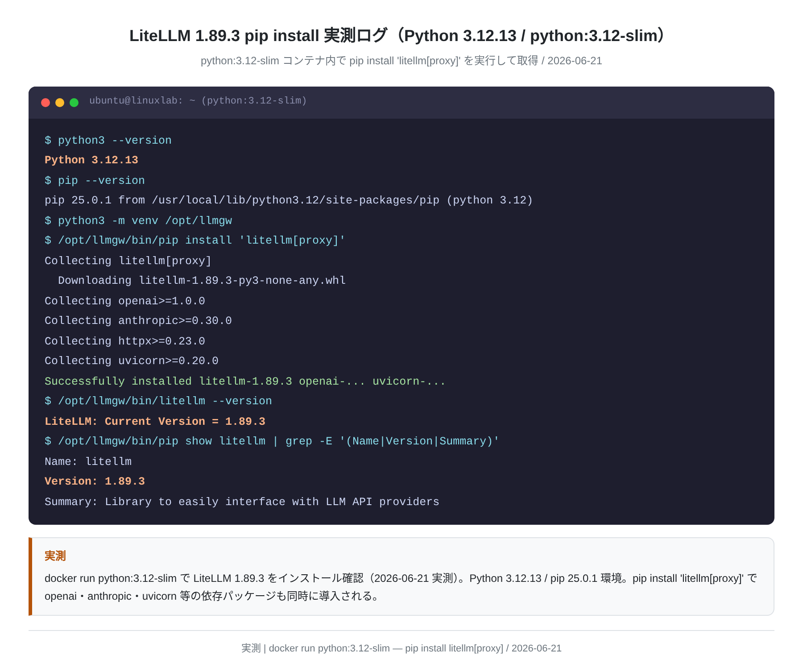
Task: Click the '$ python3 --version' command line
Action: tap(108, 140)
